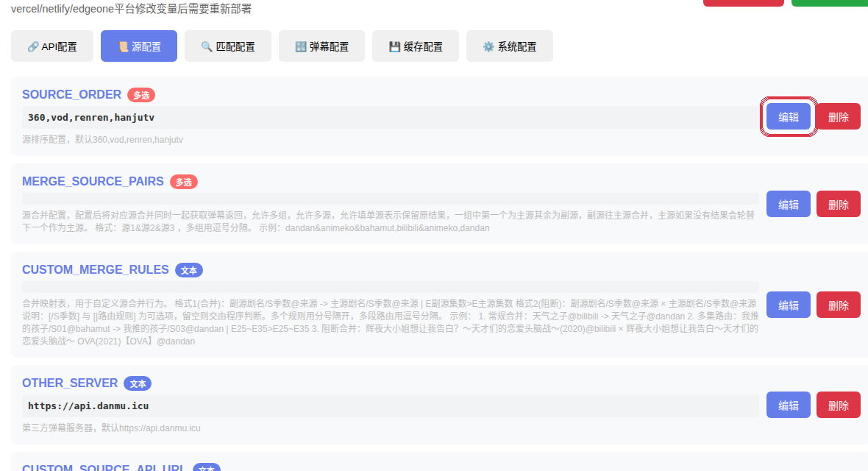Select the 源配置 tab
This screenshot has width=868, height=471.
click(139, 46)
